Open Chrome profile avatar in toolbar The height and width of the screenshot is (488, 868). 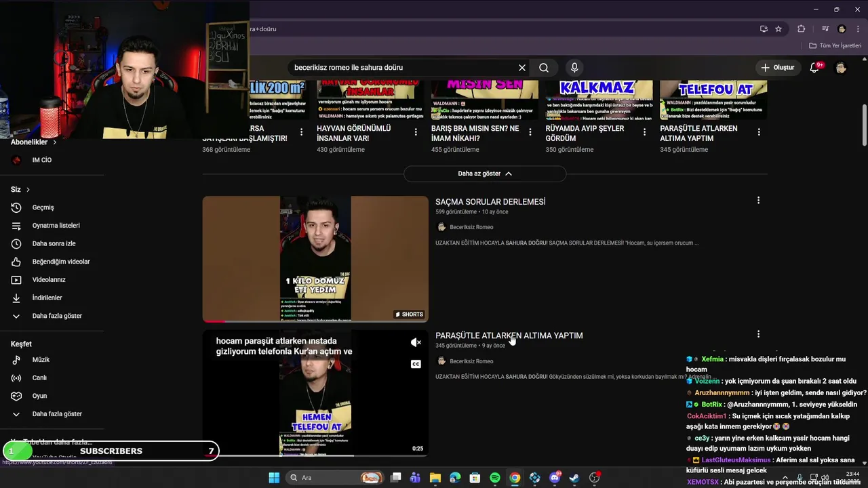click(842, 29)
